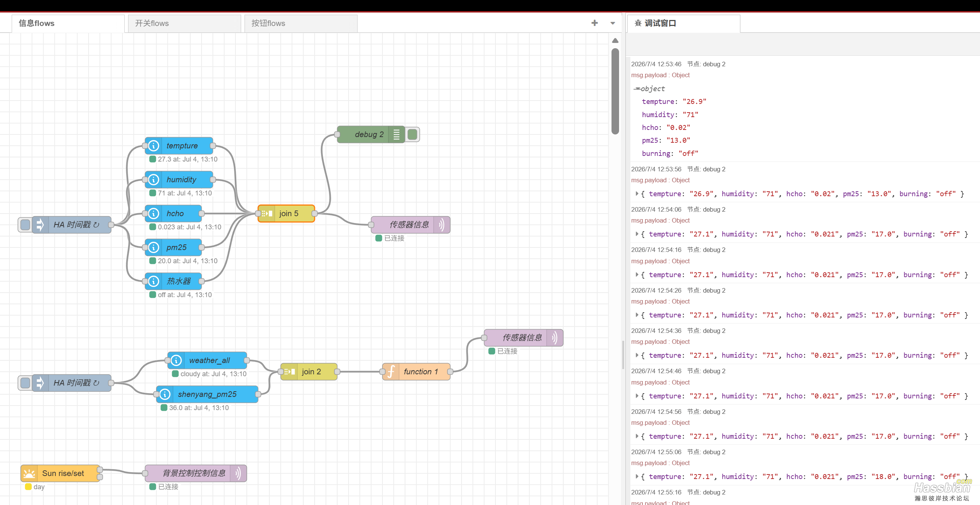Screen dimensions: 980x505
Task: Select the tempture node label
Action: (182, 146)
